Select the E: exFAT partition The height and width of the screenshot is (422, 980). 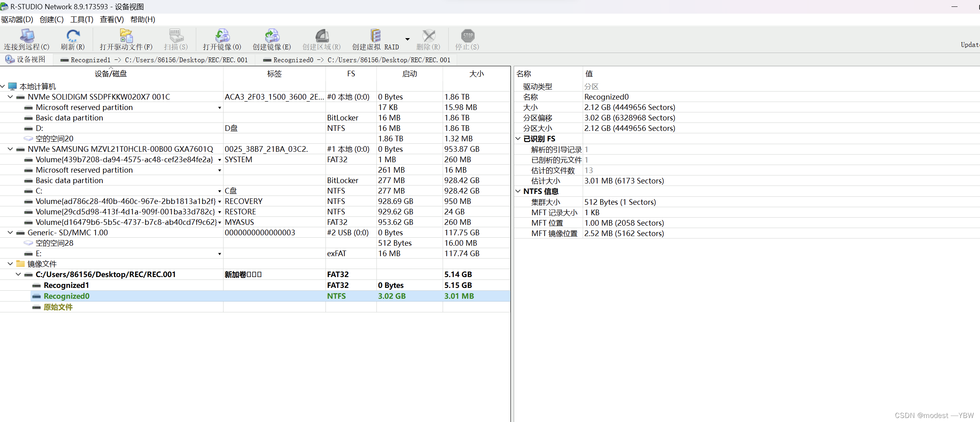(255, 253)
